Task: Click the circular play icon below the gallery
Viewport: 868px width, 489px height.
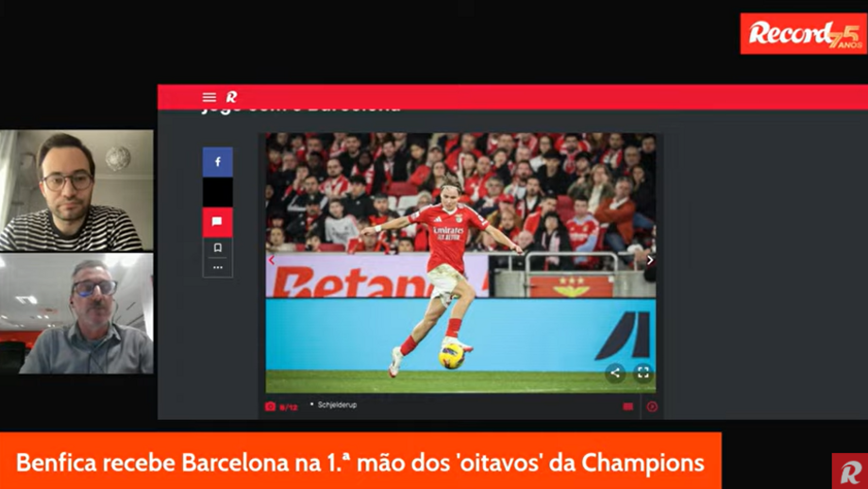Action: point(652,407)
